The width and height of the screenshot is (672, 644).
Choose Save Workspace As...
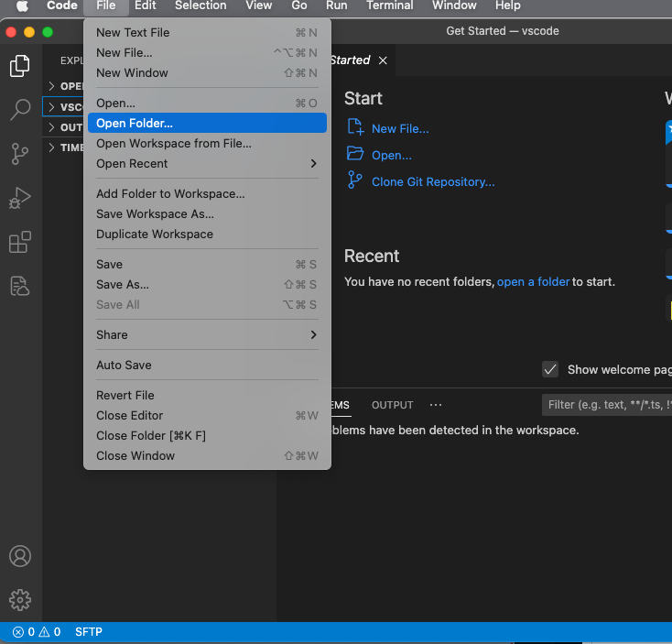tap(207, 214)
